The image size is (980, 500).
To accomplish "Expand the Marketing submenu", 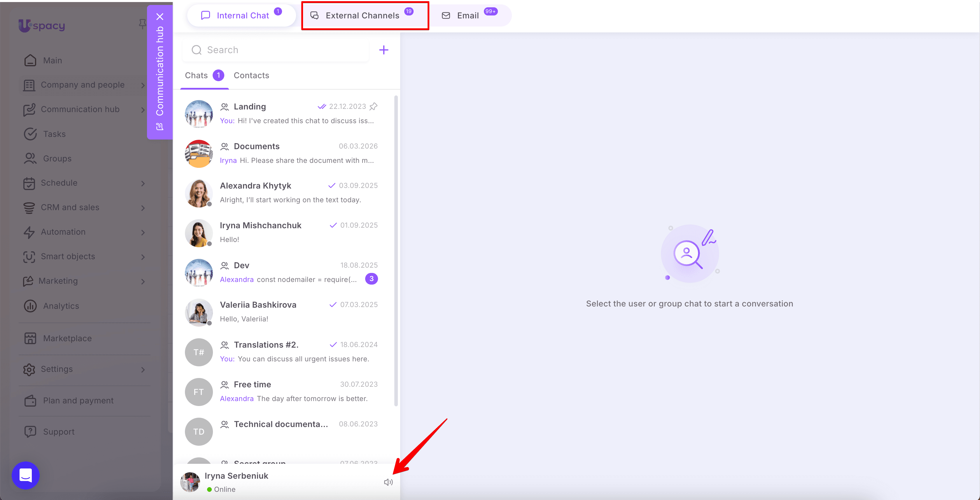I will point(143,281).
